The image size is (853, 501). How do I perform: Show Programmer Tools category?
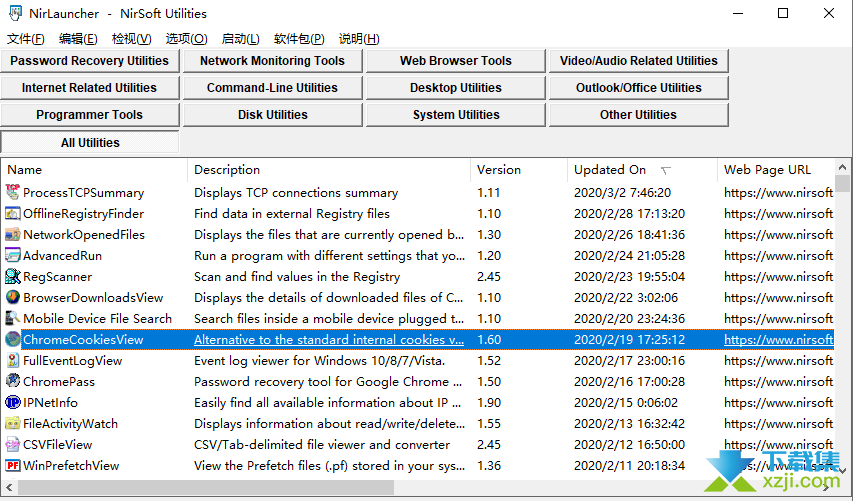[x=90, y=115]
